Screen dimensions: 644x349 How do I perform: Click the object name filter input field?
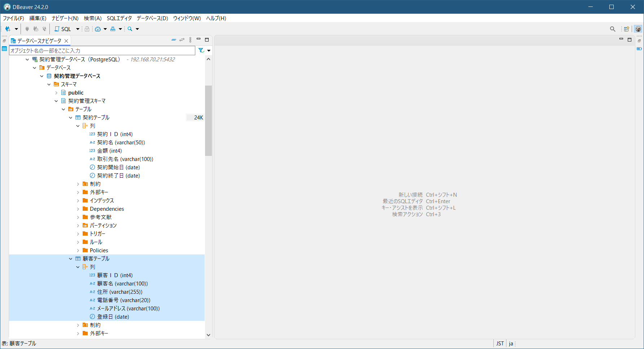(102, 51)
